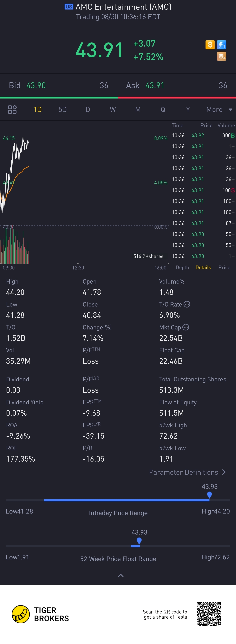Tap the 516.2Kshares volume label
Screen dimensions: 236x644
148,256
